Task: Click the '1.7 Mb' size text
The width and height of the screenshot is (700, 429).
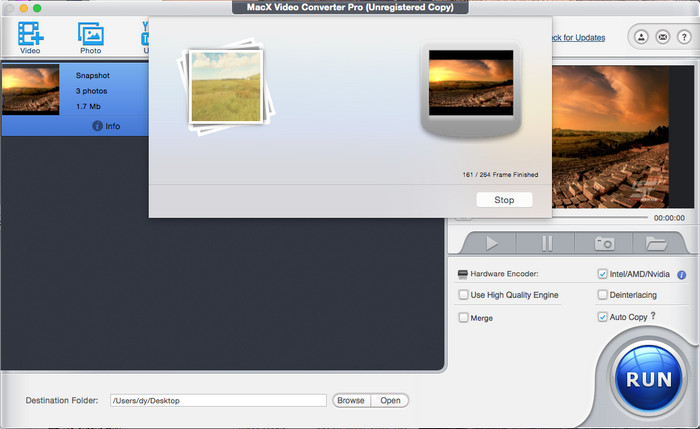Action: click(x=88, y=106)
